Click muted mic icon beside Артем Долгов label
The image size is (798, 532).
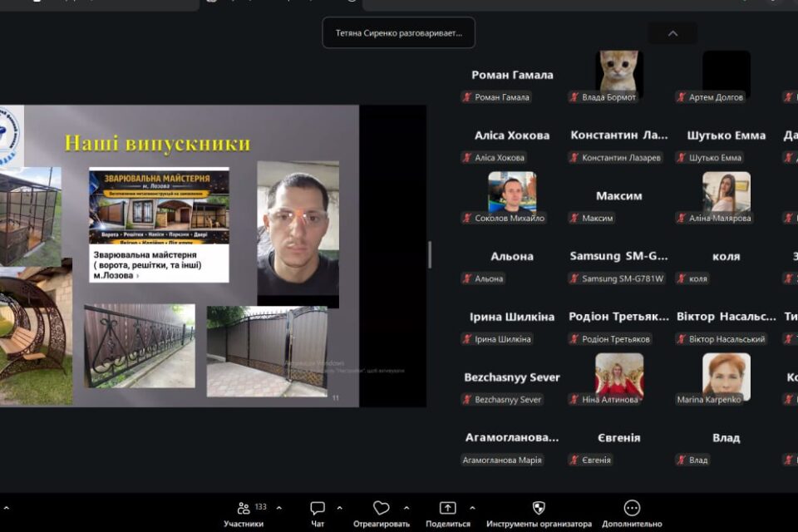point(682,97)
